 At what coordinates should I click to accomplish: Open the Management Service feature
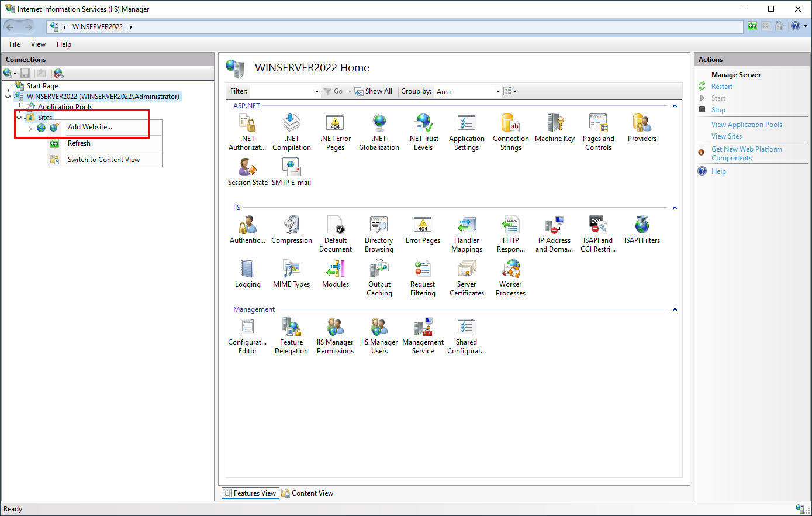pos(423,336)
